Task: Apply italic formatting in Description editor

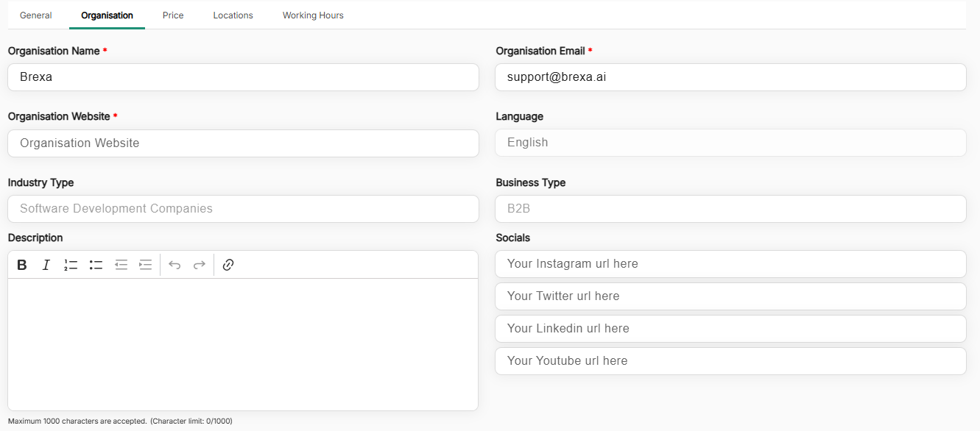Action: pos(46,265)
